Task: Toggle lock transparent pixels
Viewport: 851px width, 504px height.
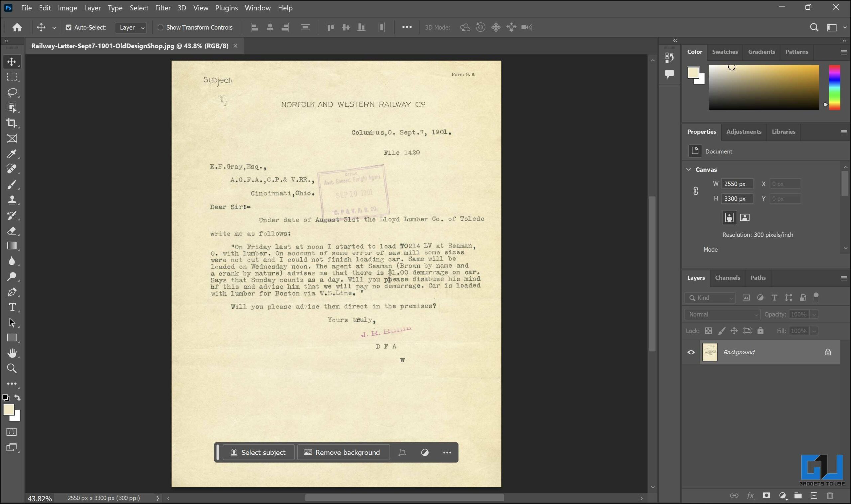Action: 708,331
